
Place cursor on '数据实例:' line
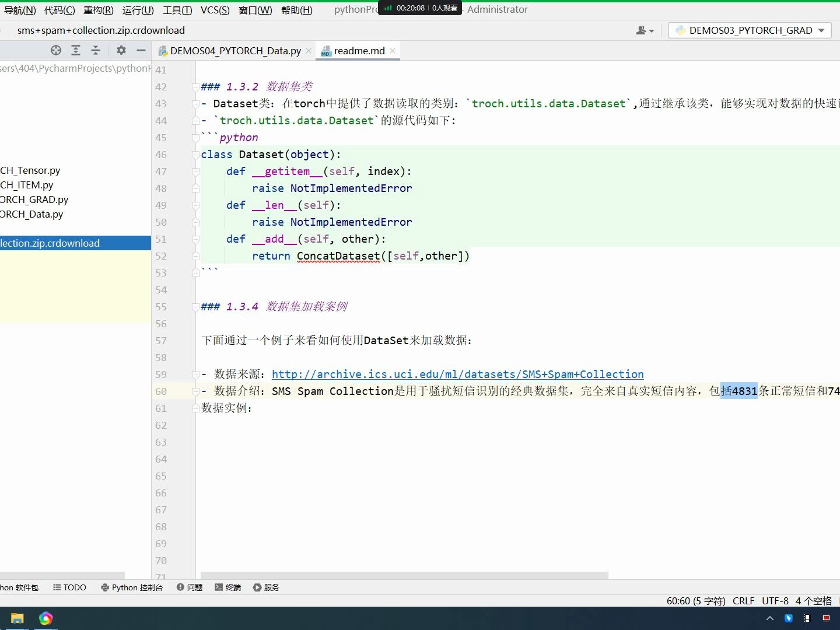click(227, 408)
